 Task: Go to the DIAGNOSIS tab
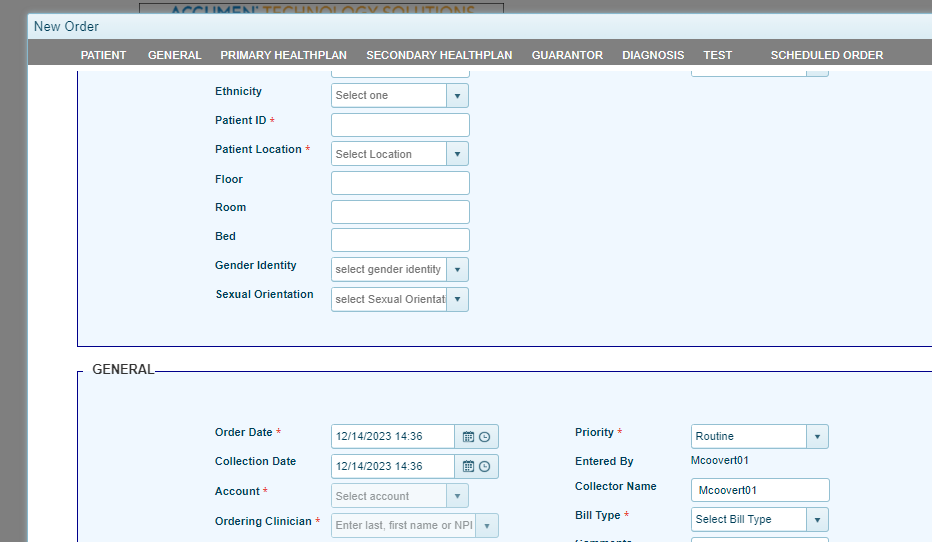[x=653, y=55]
